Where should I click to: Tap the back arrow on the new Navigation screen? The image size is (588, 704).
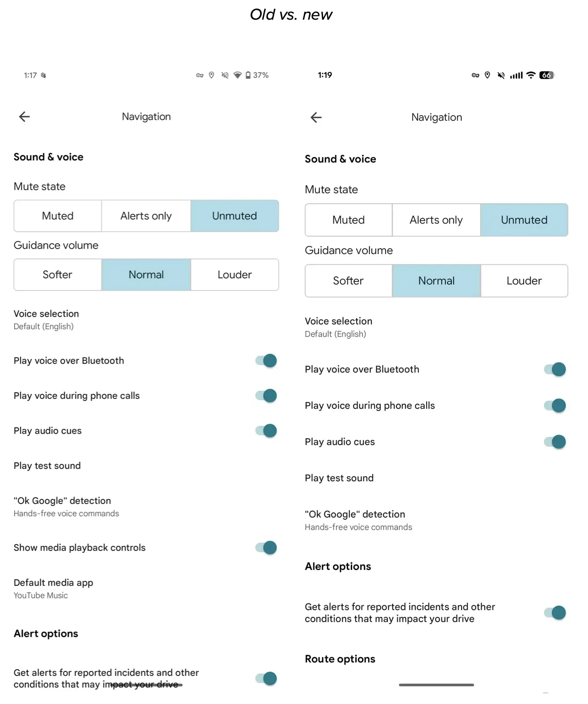pos(316,117)
